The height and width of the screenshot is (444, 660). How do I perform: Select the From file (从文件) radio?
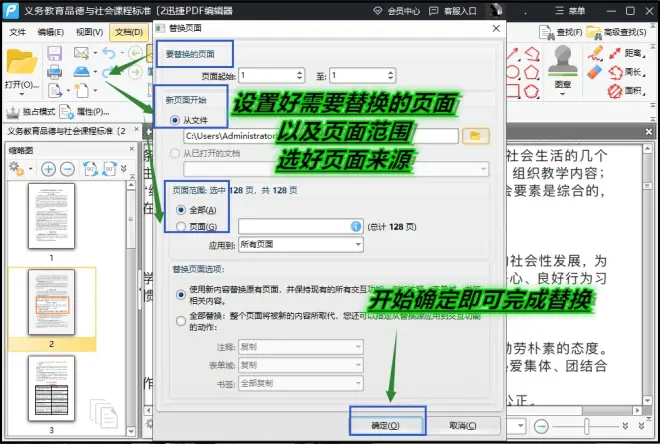tap(175, 120)
